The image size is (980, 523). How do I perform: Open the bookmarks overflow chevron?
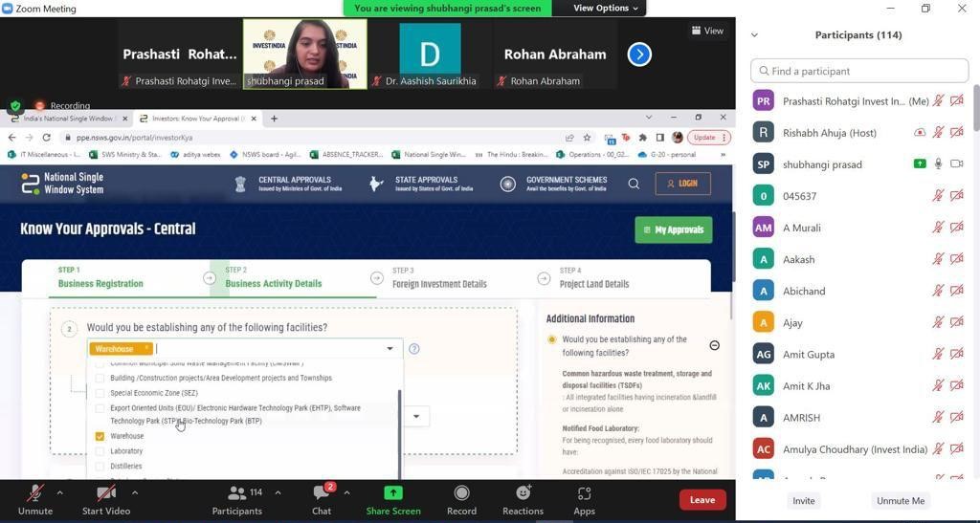(724, 154)
